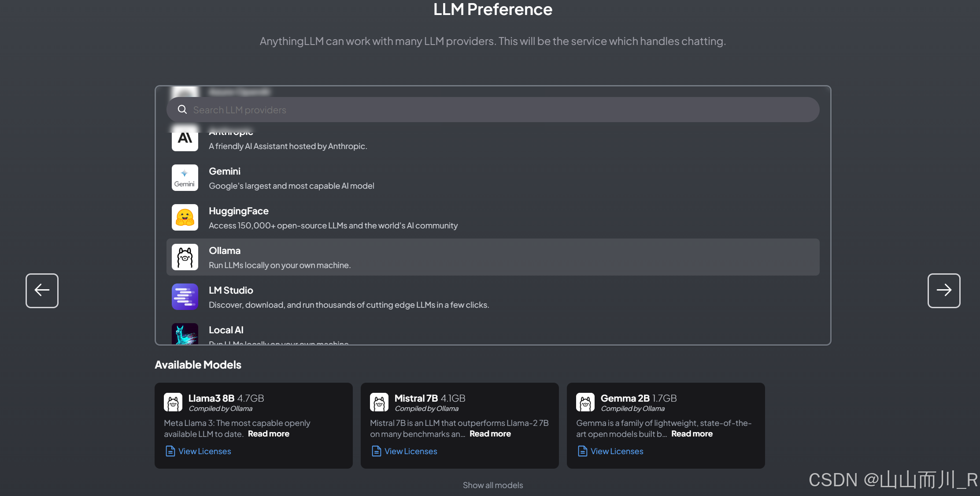Click the Available Models heading

click(198, 365)
